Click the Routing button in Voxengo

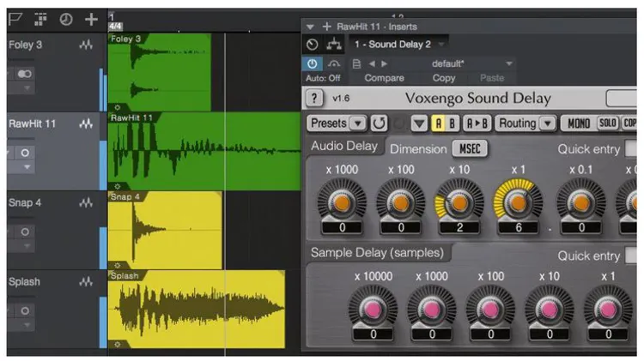[x=518, y=123]
